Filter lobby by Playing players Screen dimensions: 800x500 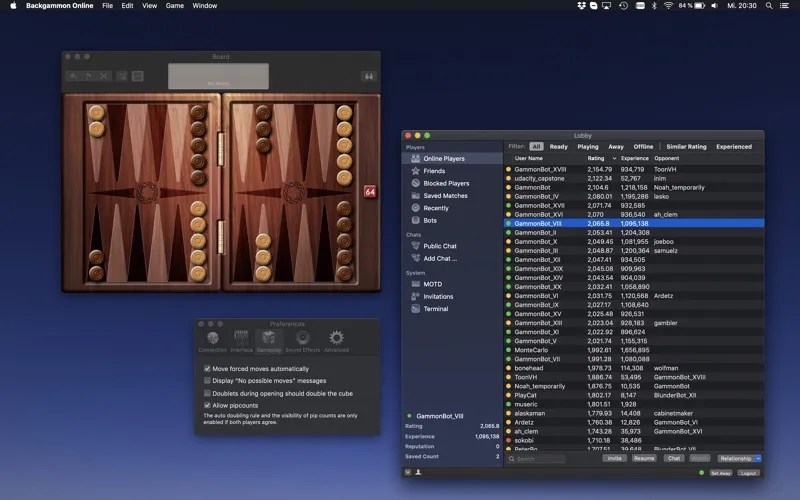tap(588, 146)
